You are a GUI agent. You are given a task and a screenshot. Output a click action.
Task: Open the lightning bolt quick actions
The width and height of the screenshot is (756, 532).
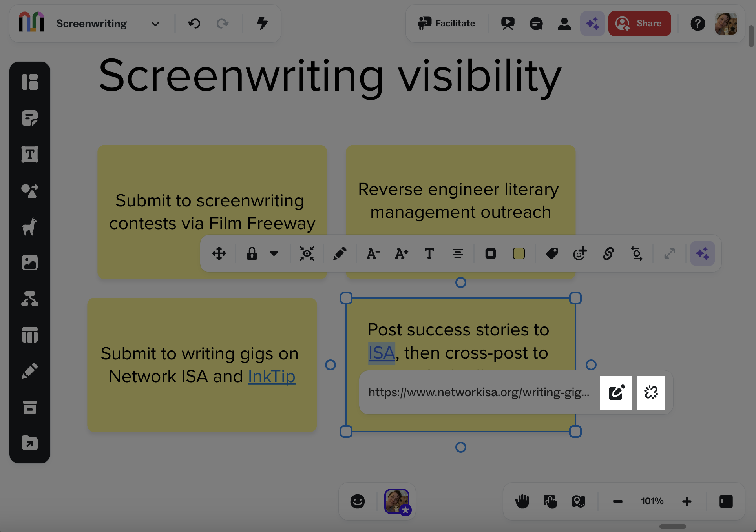(262, 24)
